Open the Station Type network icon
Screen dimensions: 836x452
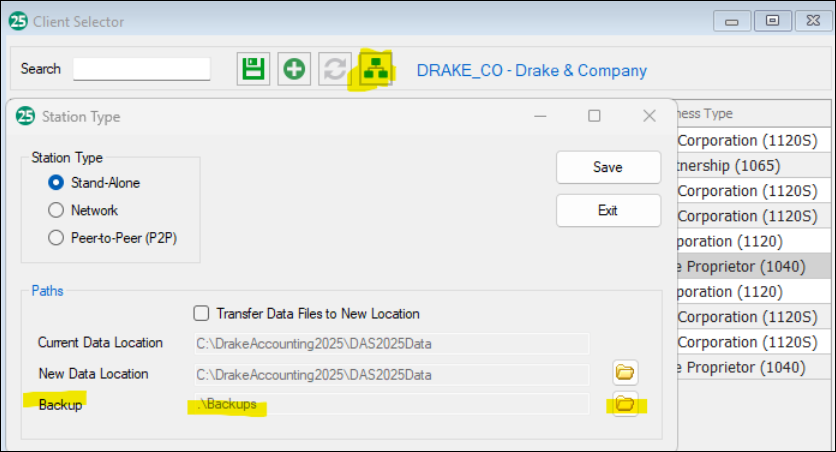376,69
